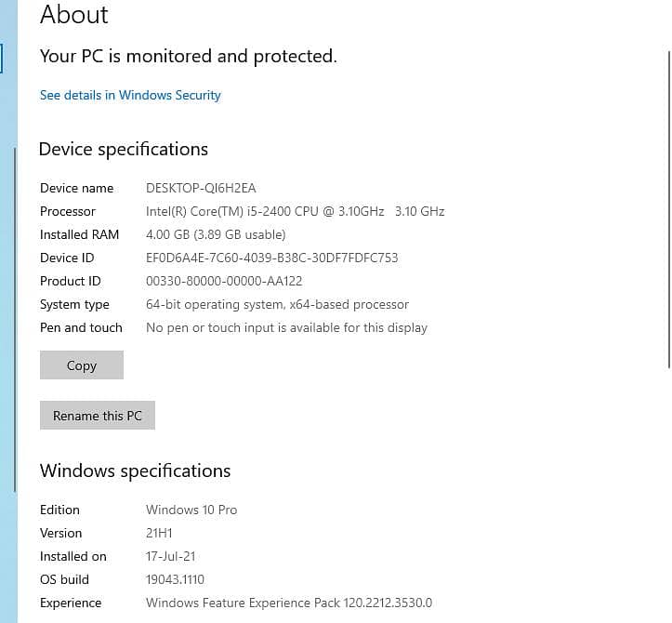Click the pen and touch availability text
This screenshot has width=672, height=623.
(x=286, y=327)
